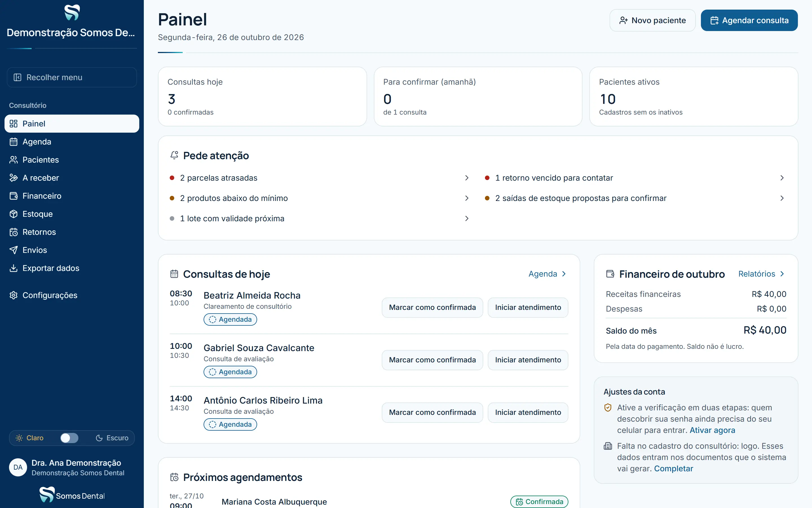Expand the 1 lote com validade próxima chevron
This screenshot has height=508, width=812.
click(467, 218)
